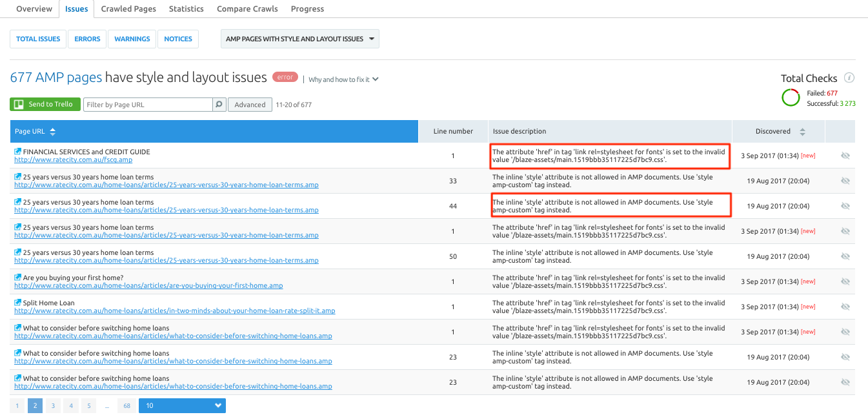Toggle eye icon on last table row

pyautogui.click(x=845, y=382)
